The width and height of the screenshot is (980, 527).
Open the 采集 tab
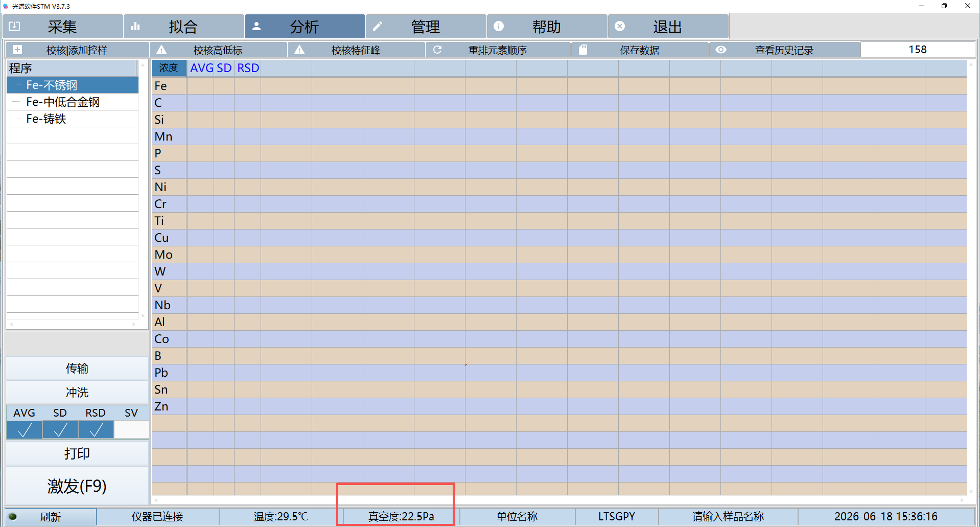click(x=63, y=26)
